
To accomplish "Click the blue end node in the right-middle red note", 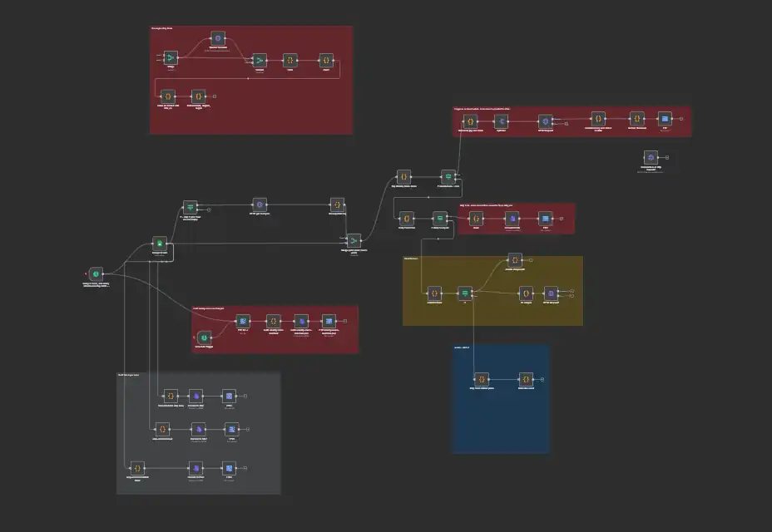I will pyautogui.click(x=544, y=218).
